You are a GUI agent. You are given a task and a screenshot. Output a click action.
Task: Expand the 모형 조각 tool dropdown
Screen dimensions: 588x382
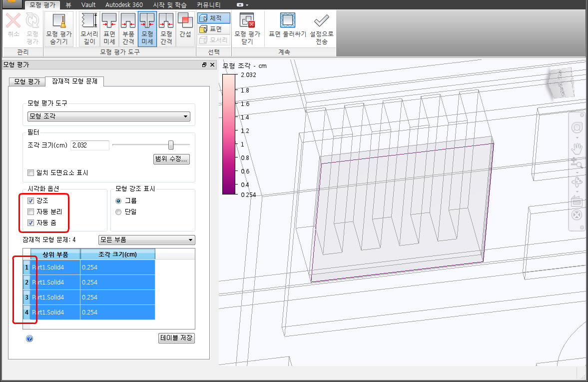pyautogui.click(x=108, y=116)
